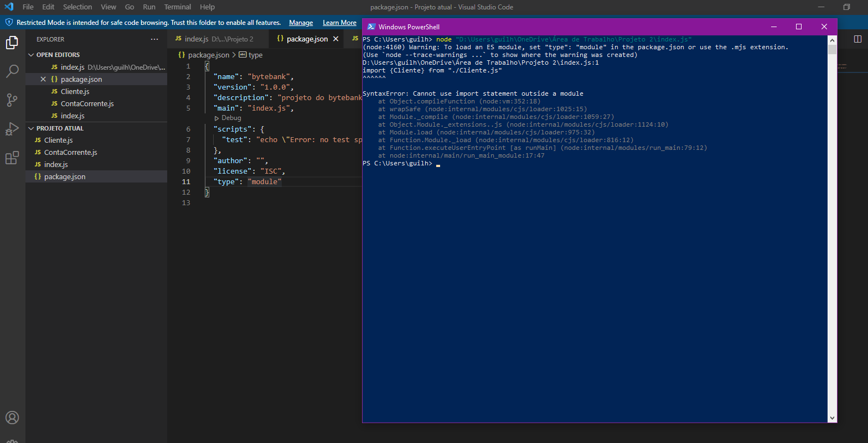This screenshot has width=868, height=443.
Task: Click the VS Code logo in title bar
Action: [9, 7]
